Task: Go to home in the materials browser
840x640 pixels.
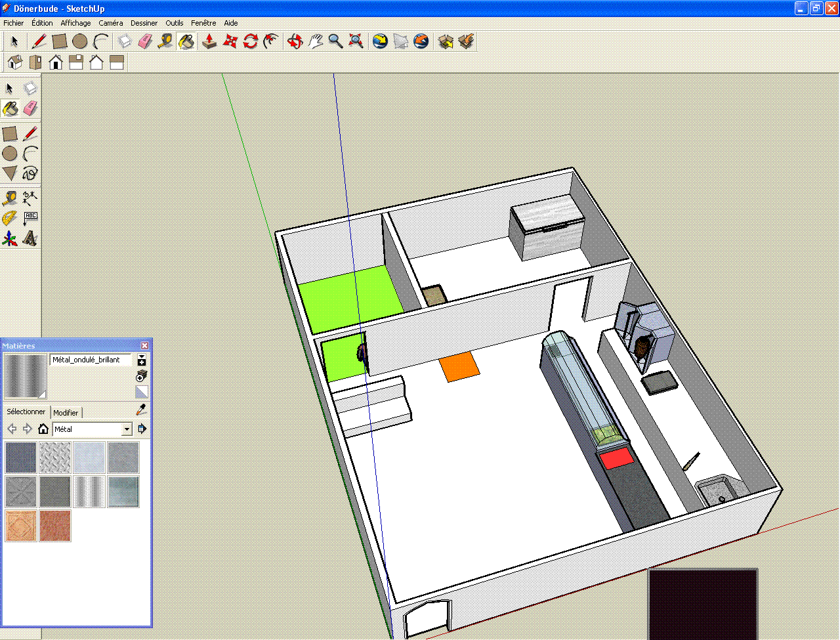Action: [x=43, y=429]
